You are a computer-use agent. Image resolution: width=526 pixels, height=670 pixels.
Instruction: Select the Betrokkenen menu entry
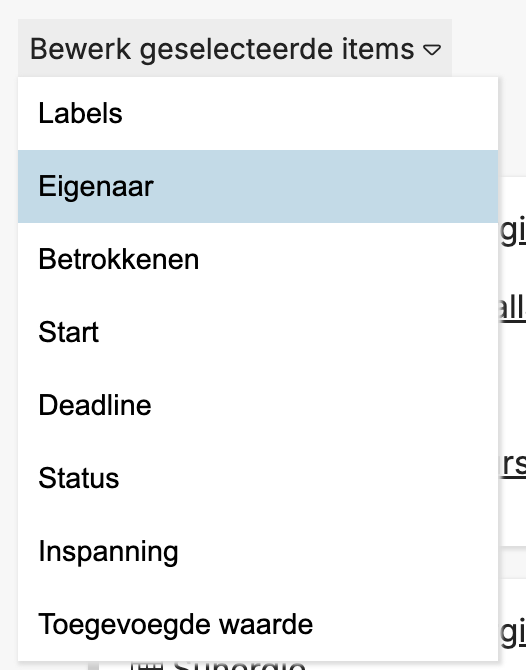coord(258,259)
